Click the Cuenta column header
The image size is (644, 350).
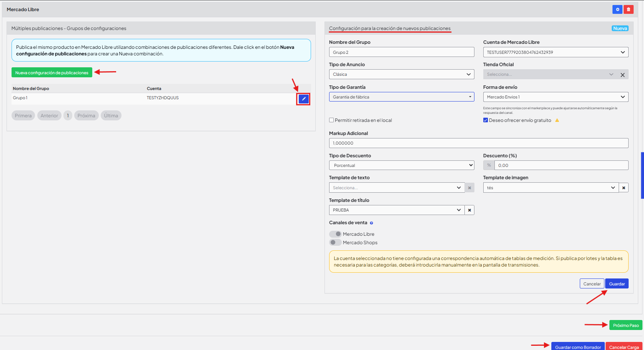(154, 88)
